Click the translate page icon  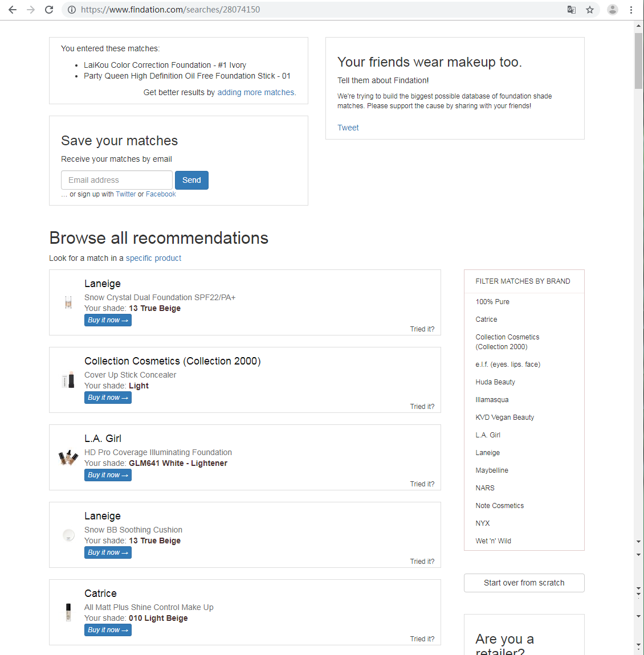571,10
